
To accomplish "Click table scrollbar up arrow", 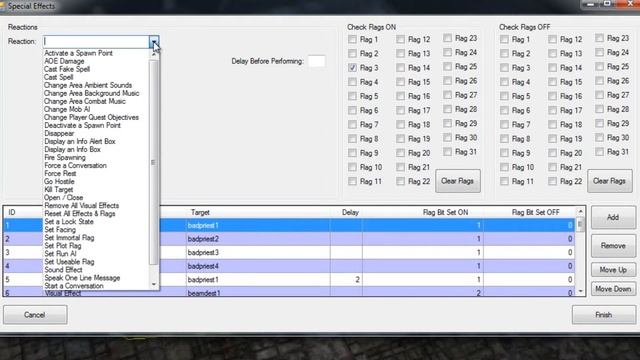I will [580, 211].
